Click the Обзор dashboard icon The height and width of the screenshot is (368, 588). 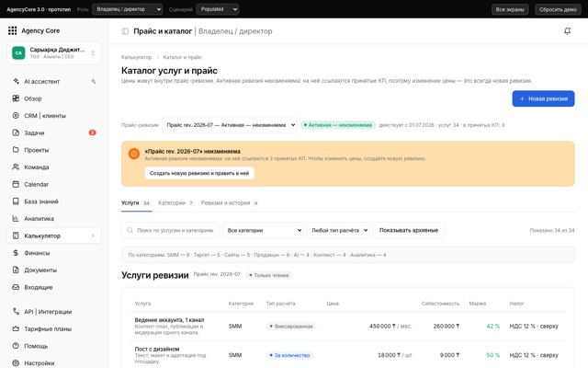tap(16, 98)
